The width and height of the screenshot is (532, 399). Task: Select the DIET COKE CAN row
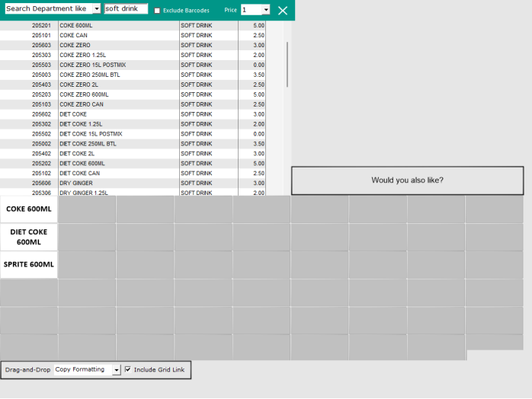click(x=133, y=173)
